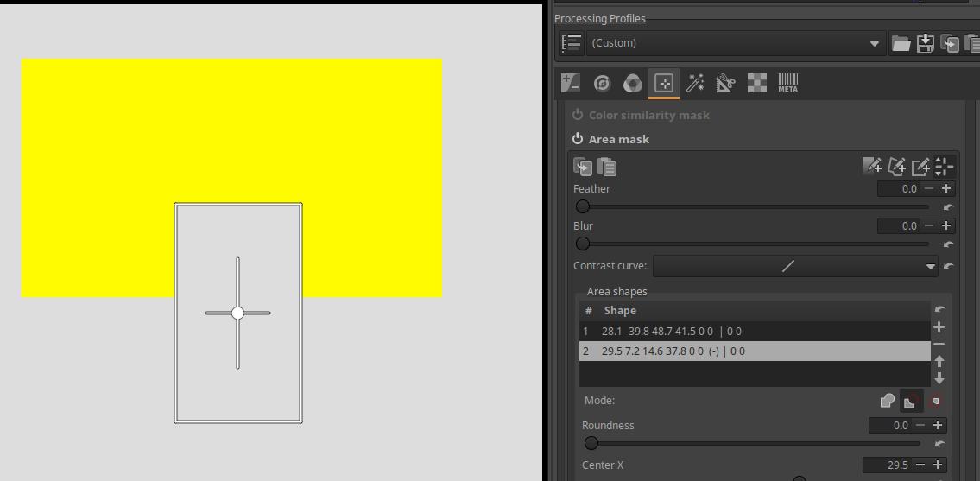Add a new area shape with plus
Screen dimensions: 980x481
pos(939,327)
